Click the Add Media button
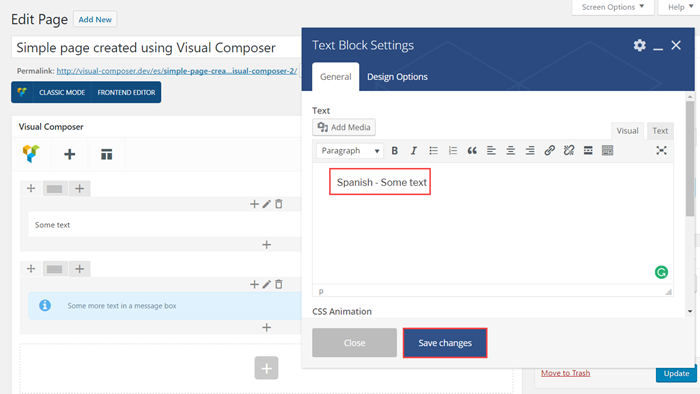 344,127
